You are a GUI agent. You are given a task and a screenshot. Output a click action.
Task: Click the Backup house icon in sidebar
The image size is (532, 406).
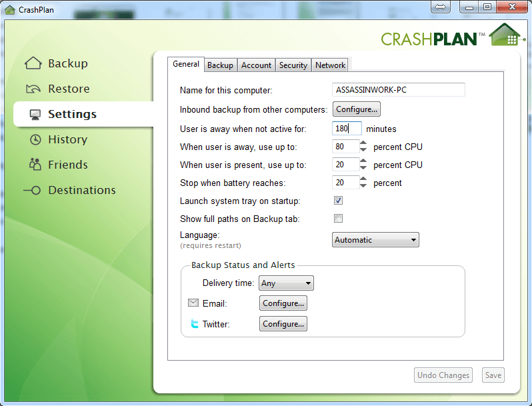click(x=33, y=63)
